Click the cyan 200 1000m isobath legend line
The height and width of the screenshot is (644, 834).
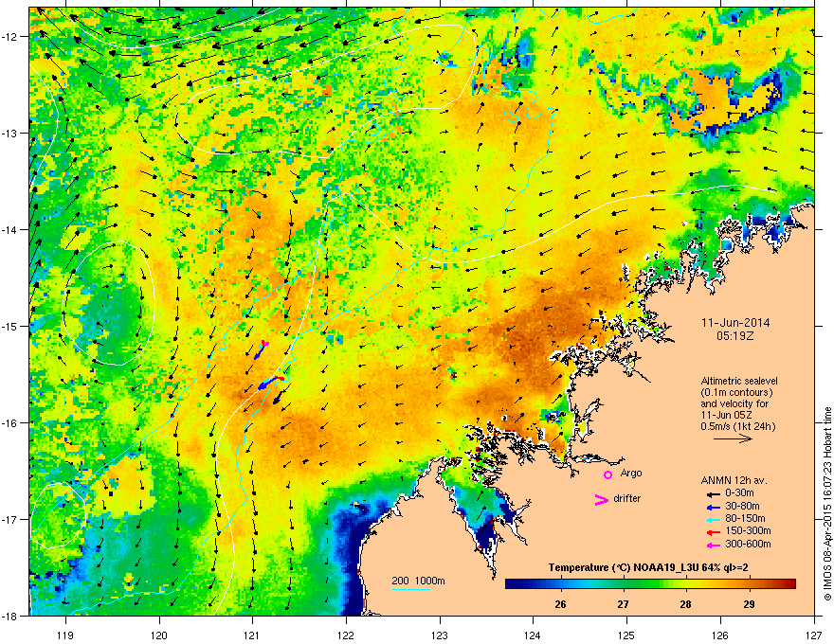(411, 589)
